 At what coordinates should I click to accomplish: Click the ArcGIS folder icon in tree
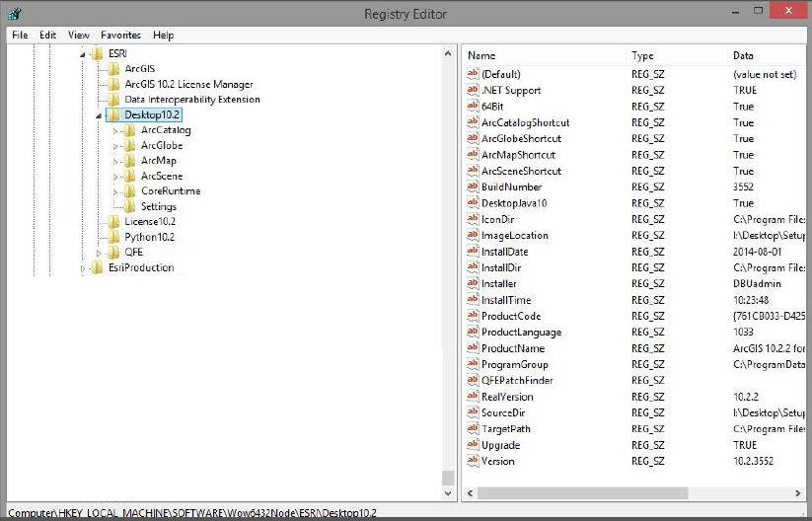113,69
